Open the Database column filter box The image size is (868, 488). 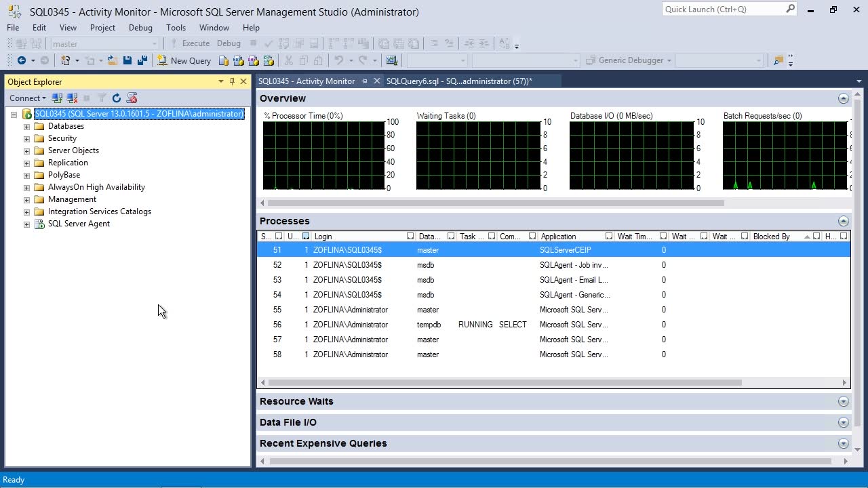coord(450,237)
